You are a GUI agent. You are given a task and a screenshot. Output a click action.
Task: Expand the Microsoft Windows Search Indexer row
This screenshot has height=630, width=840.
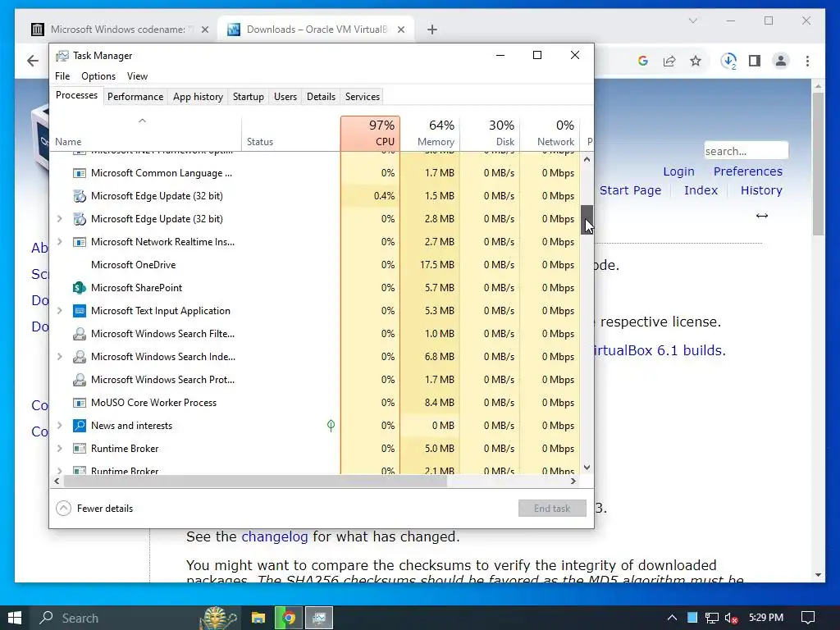pyautogui.click(x=59, y=356)
